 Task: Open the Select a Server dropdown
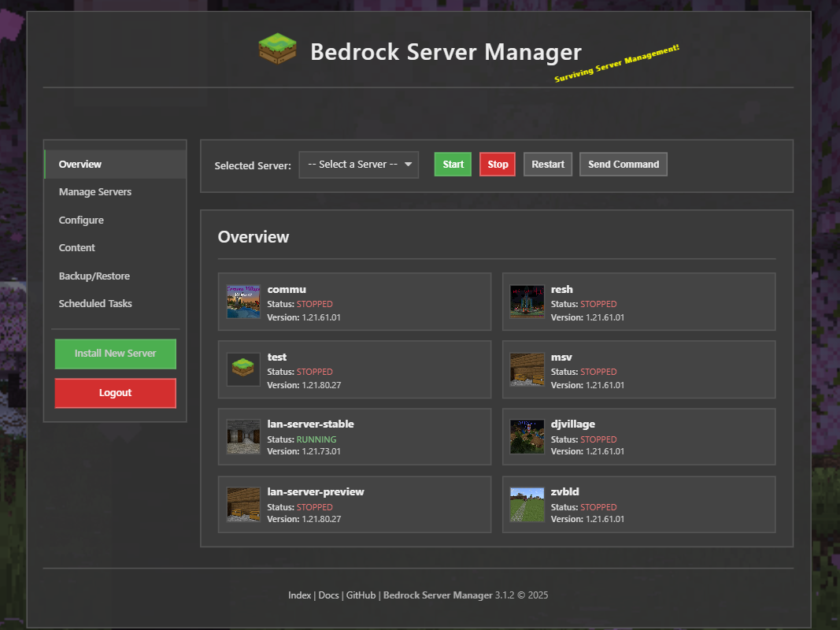pyautogui.click(x=358, y=165)
